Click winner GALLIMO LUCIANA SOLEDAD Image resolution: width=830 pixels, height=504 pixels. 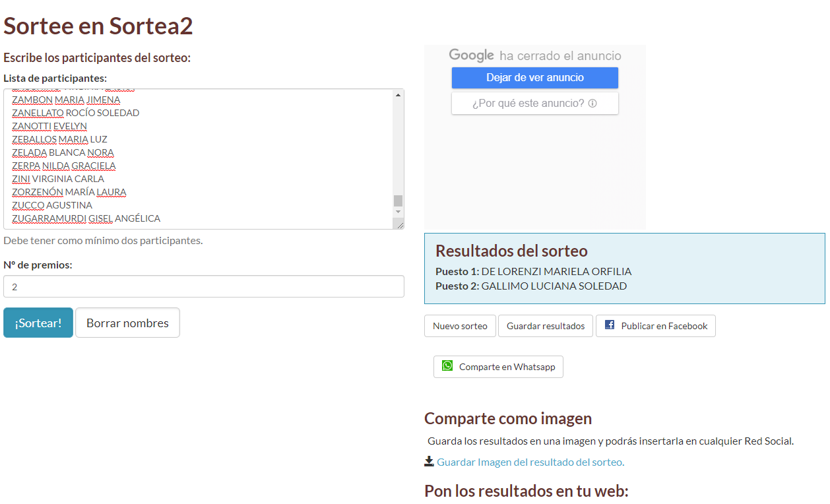pyautogui.click(x=554, y=286)
